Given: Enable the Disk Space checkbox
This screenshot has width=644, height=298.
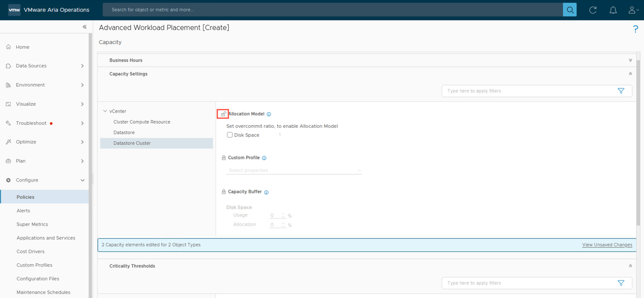Looking at the screenshot, I should click(x=229, y=135).
